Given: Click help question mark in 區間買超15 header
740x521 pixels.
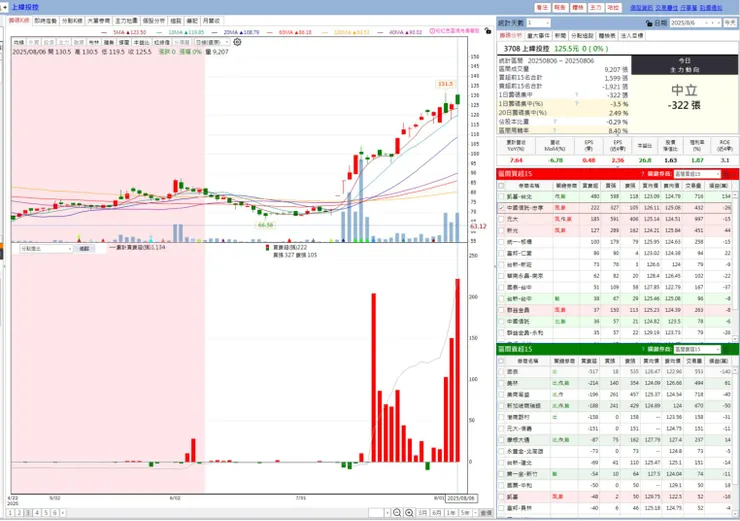Looking at the screenshot, I should [642, 174].
